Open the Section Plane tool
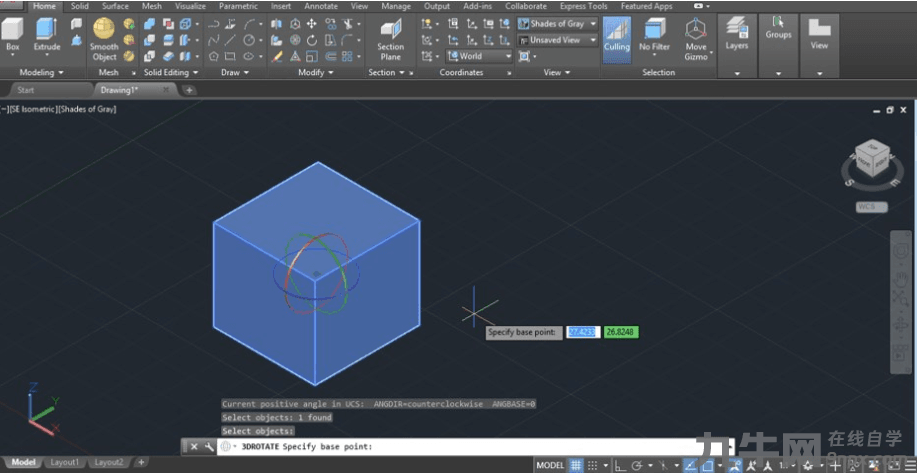This screenshot has height=473, width=917. click(391, 40)
